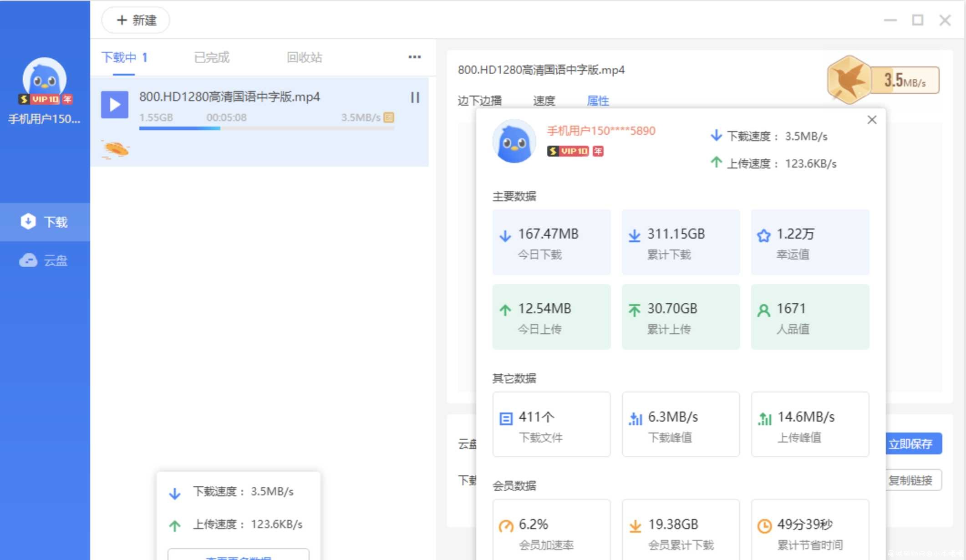Click sidebar VIP10 membership badge
The image size is (966, 560).
click(46, 99)
